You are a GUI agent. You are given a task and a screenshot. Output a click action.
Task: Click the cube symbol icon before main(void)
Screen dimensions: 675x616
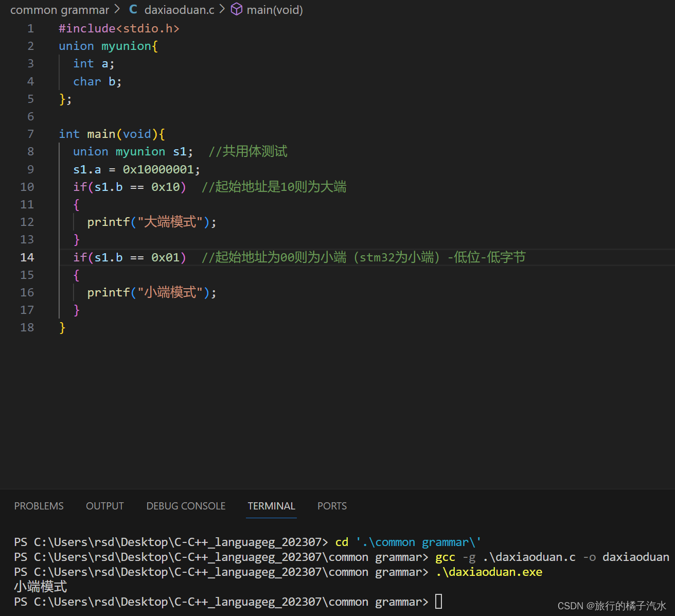(237, 9)
